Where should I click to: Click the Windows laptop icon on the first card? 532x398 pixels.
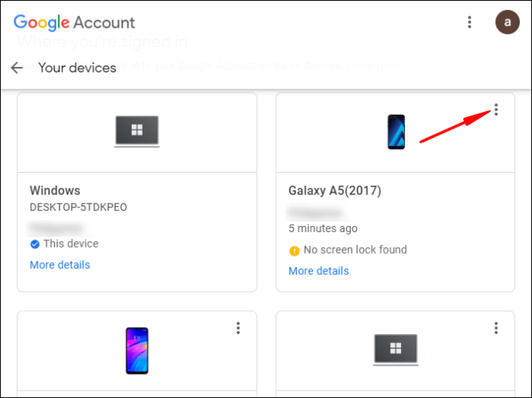point(136,132)
